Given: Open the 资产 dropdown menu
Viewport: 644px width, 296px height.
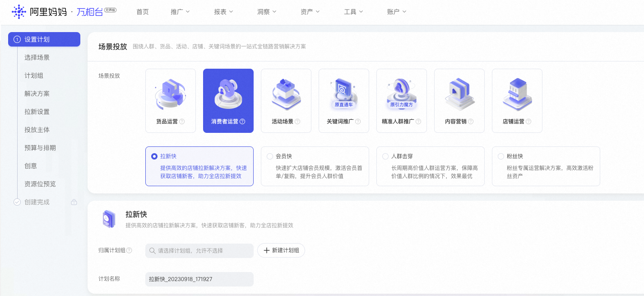Looking at the screenshot, I should point(310,12).
